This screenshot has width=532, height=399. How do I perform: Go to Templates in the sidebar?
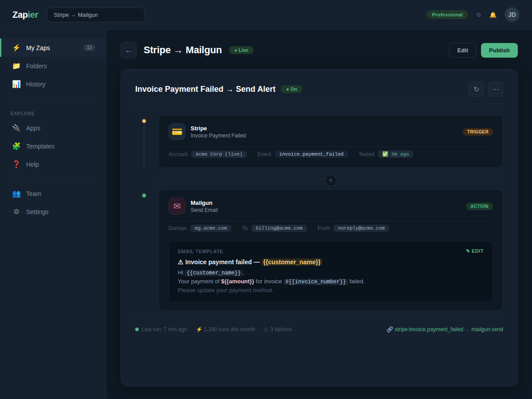coord(53,146)
